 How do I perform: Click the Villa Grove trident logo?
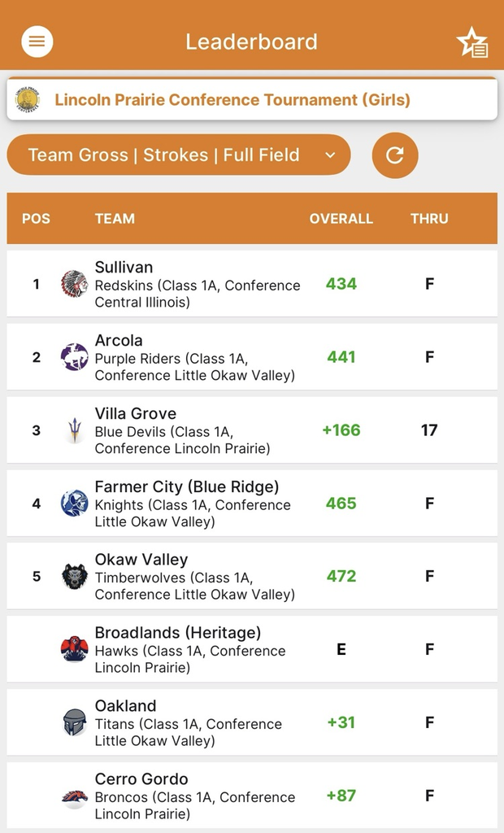pyautogui.click(x=74, y=430)
